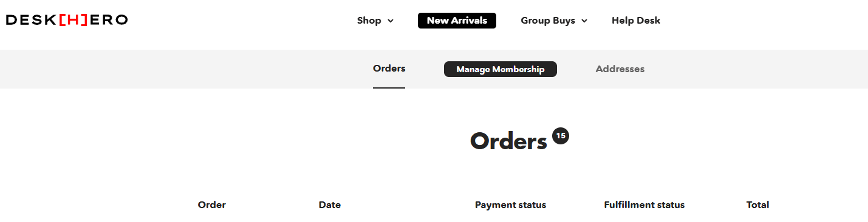Image resolution: width=868 pixels, height=222 pixels.
Task: Click the ERO portion of logo
Action: (109, 20)
